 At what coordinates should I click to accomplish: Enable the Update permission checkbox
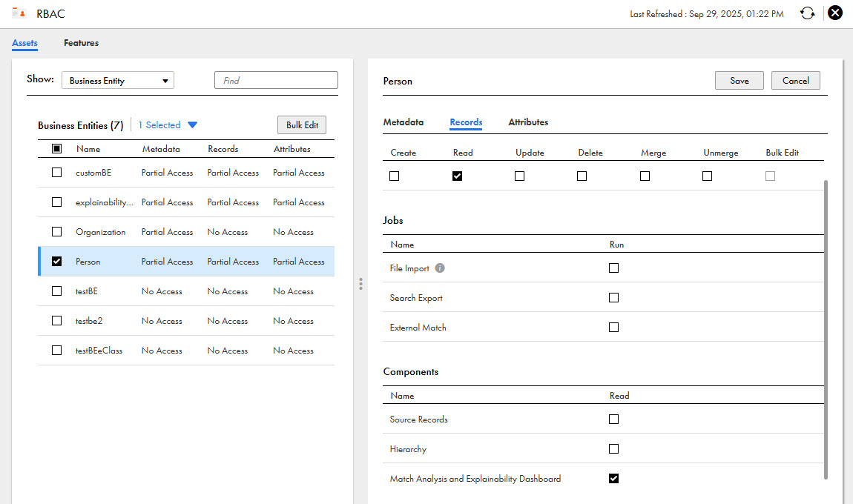point(519,176)
